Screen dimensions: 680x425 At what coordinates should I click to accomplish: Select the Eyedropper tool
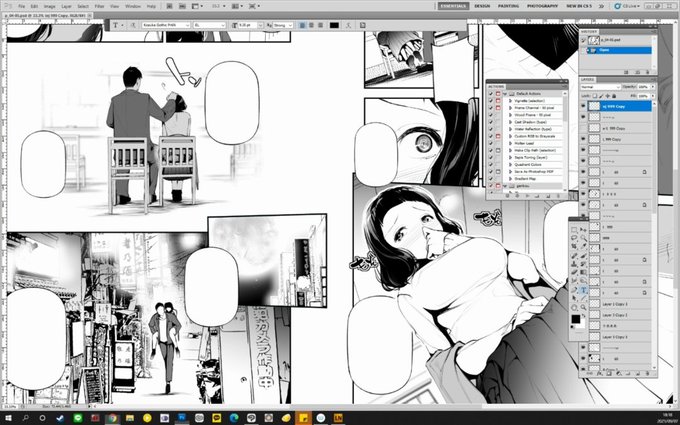[x=583, y=246]
